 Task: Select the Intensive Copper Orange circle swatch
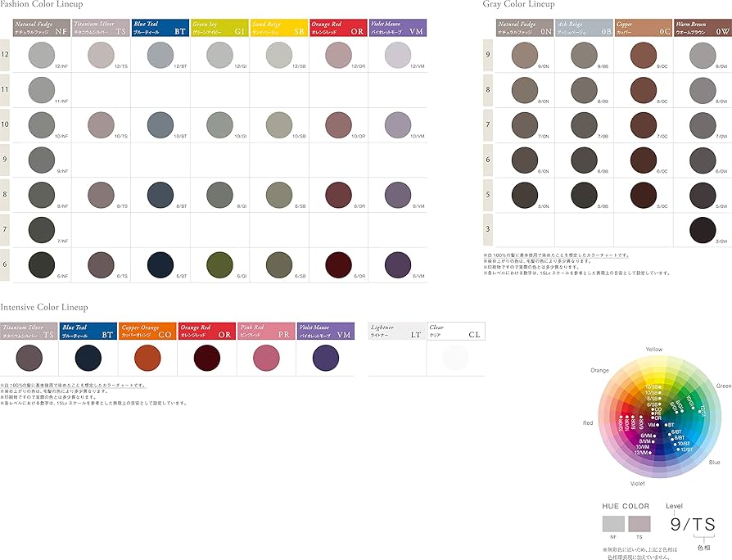click(x=147, y=358)
